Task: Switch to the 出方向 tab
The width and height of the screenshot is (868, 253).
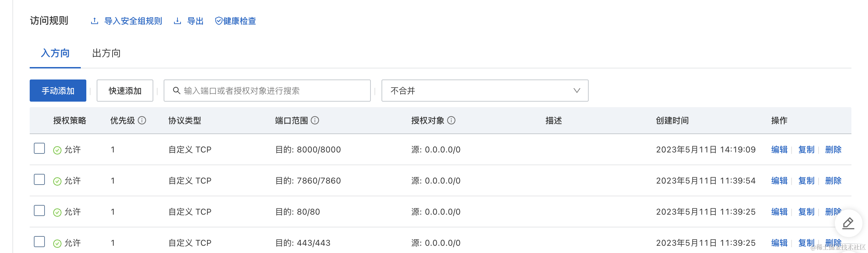Action: (106, 53)
